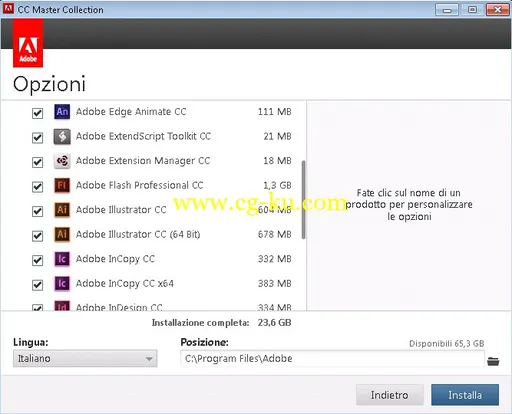Click the 23,6 GB total install size
This screenshot has height=414, width=512.
pyautogui.click(x=274, y=323)
